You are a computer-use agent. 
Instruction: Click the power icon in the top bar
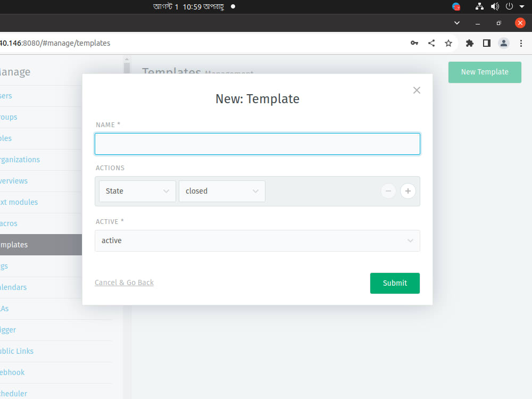tap(509, 6)
